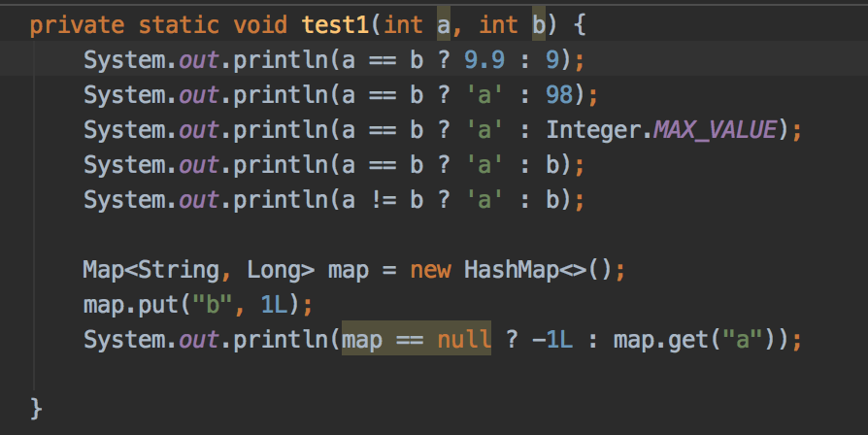Click the "b" string literal
This screenshot has height=435, width=868.
(213, 305)
